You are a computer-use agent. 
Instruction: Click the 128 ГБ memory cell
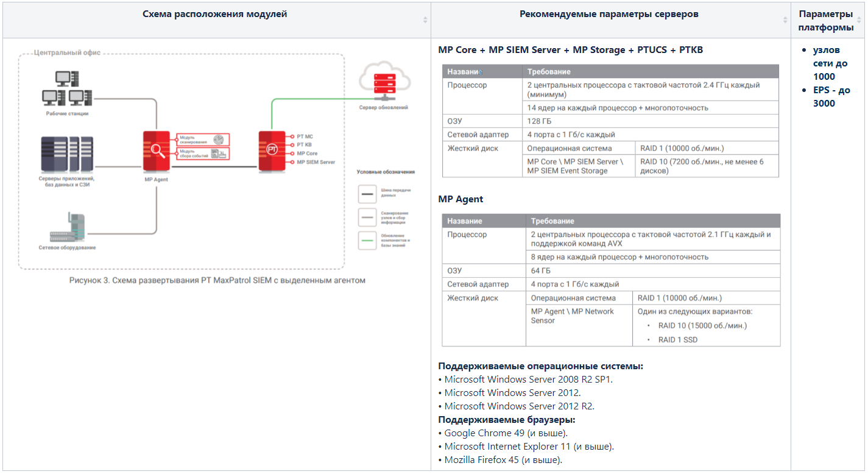coord(651,121)
